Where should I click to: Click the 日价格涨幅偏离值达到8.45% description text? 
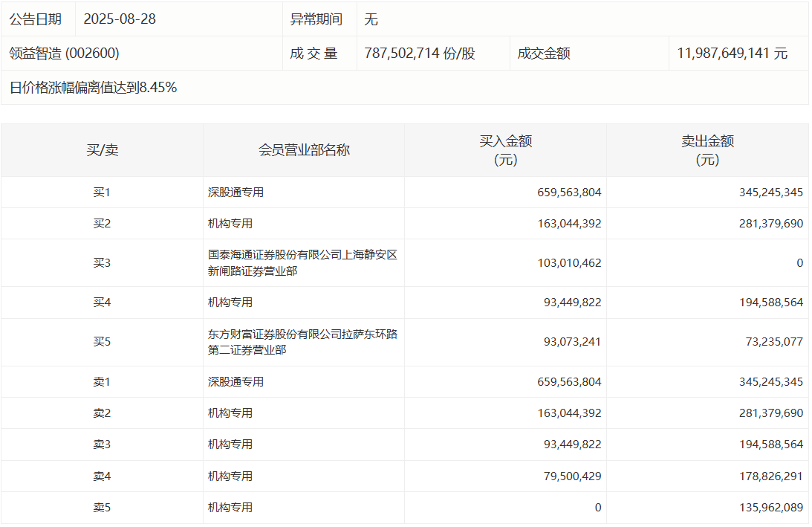pos(93,88)
